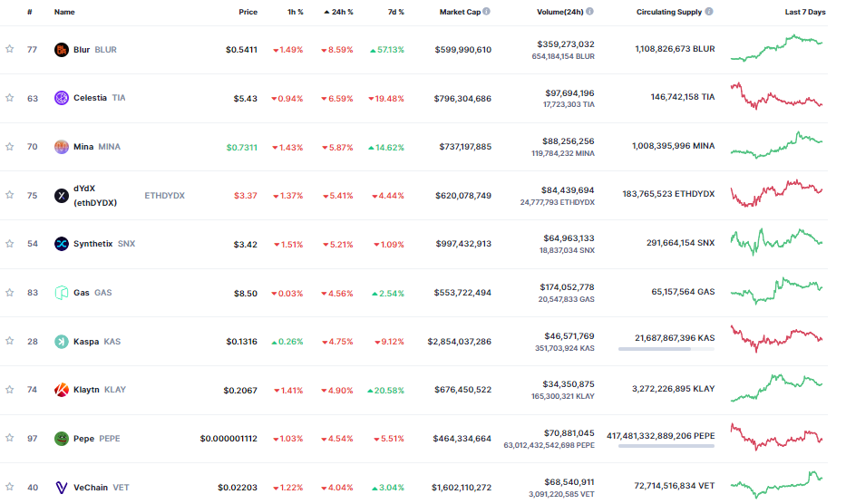Click the dYdX black logo icon
Image resolution: width=846 pixels, height=504 pixels.
pyautogui.click(x=62, y=195)
